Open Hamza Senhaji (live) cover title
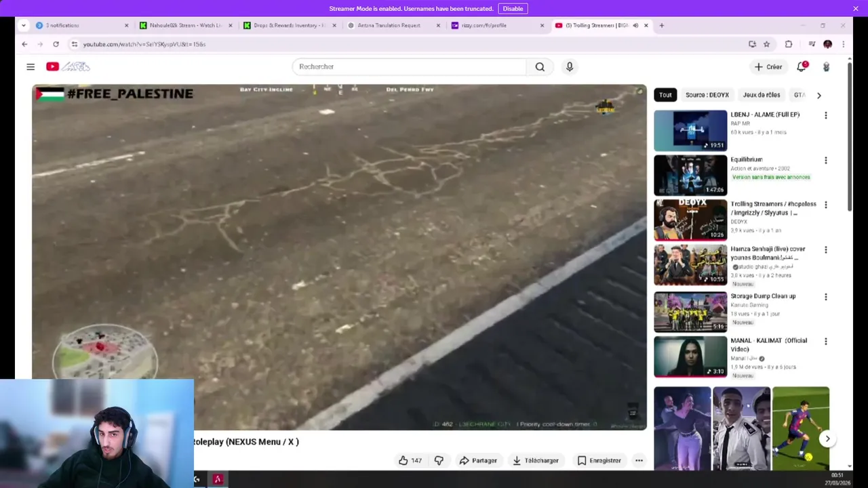868x488 pixels. coord(768,253)
